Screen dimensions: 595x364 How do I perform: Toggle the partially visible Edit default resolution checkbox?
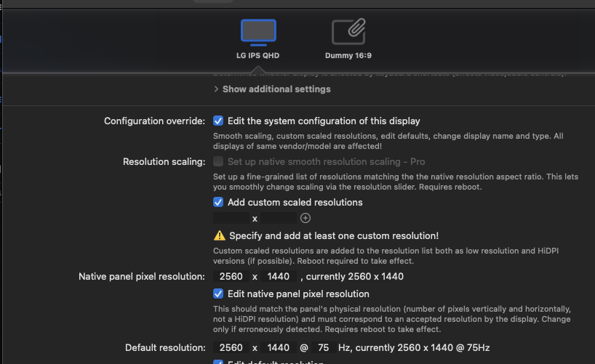tap(218, 362)
